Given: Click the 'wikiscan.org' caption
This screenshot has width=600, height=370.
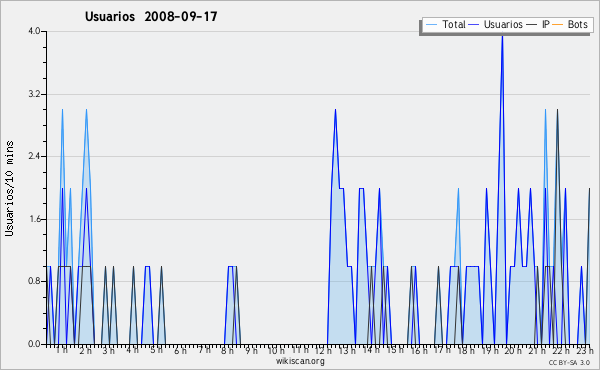Looking at the screenshot, I should (300, 361).
